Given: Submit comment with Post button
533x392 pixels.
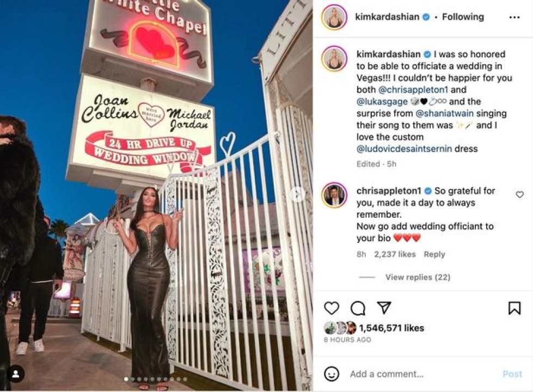Looking at the screenshot, I should [512, 374].
